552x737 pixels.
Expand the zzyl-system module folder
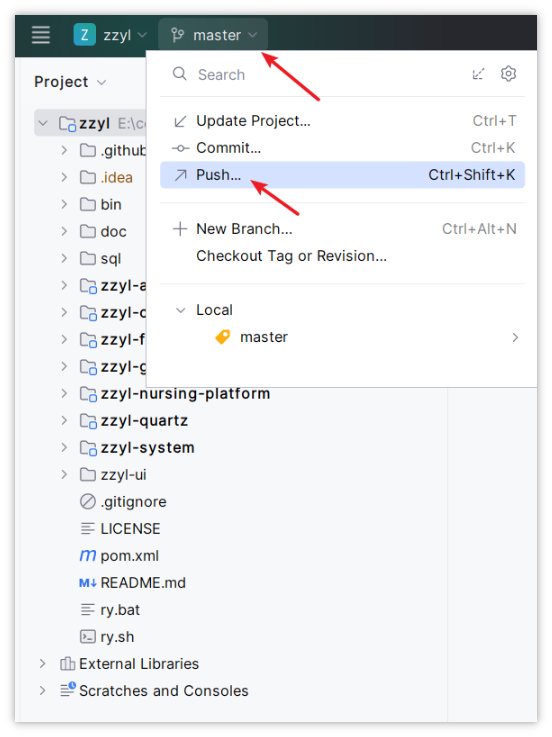click(x=64, y=447)
